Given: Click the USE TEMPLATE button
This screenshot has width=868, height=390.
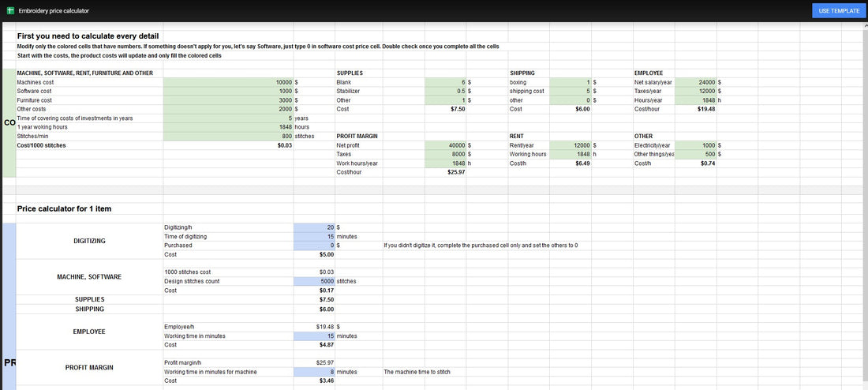Looking at the screenshot, I should tap(839, 11).
